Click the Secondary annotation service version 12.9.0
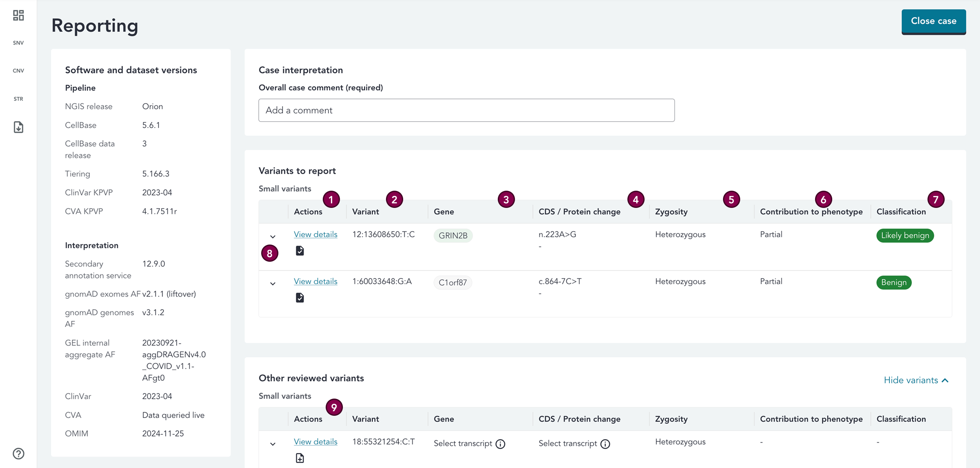Image resolution: width=980 pixels, height=468 pixels. [x=153, y=264]
